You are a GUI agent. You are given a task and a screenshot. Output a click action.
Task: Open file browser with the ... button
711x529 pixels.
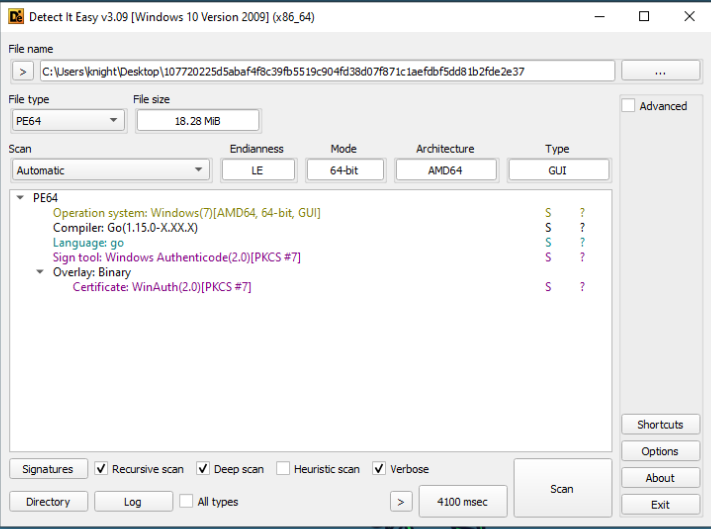[x=660, y=72]
